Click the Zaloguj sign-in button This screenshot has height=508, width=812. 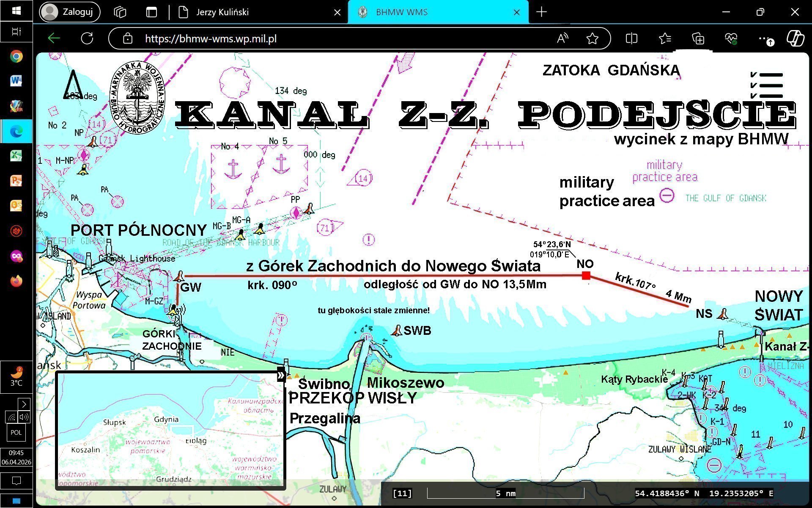(70, 12)
